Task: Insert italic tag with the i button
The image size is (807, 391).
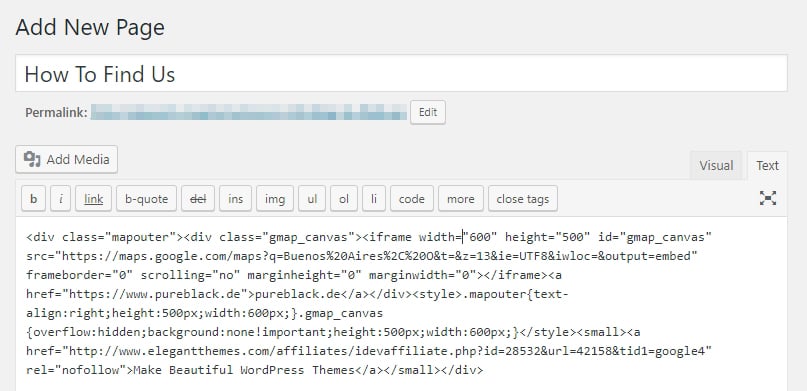Action: (x=61, y=199)
